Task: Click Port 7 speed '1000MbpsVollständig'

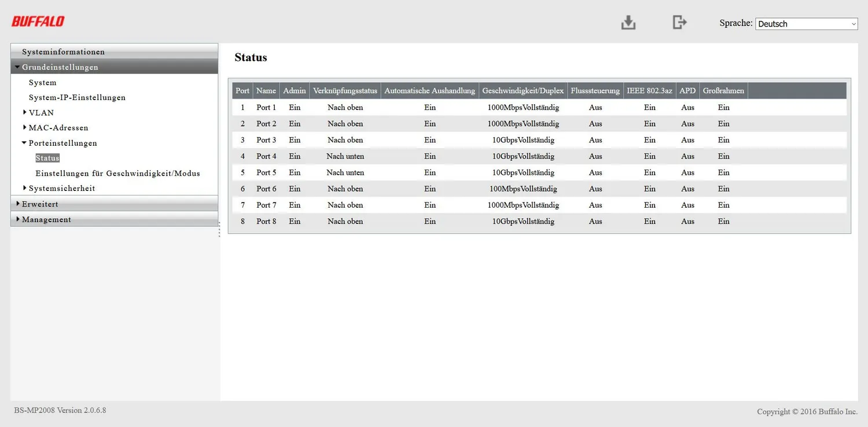Action: (x=523, y=205)
